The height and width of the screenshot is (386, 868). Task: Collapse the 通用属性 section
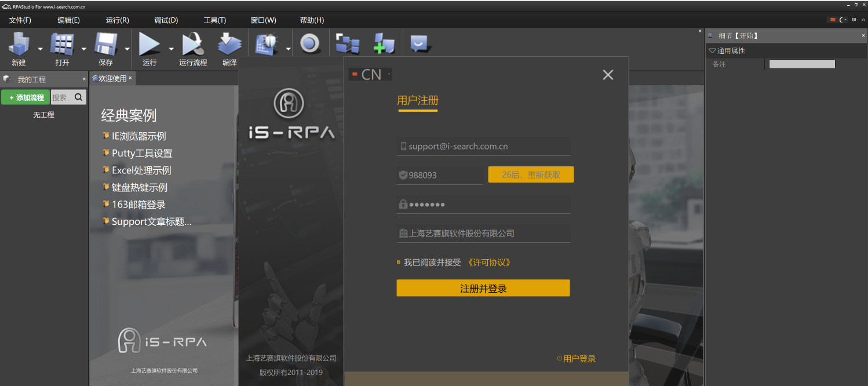point(712,50)
